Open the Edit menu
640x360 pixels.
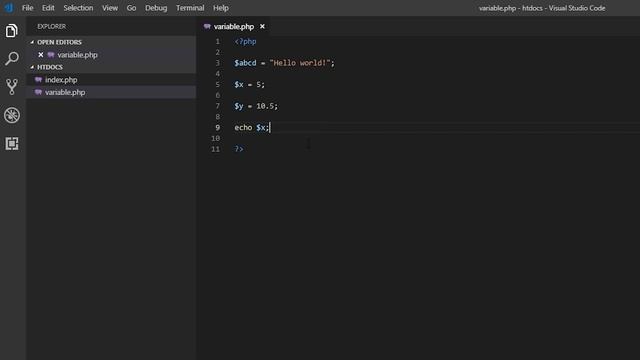pyautogui.click(x=48, y=8)
